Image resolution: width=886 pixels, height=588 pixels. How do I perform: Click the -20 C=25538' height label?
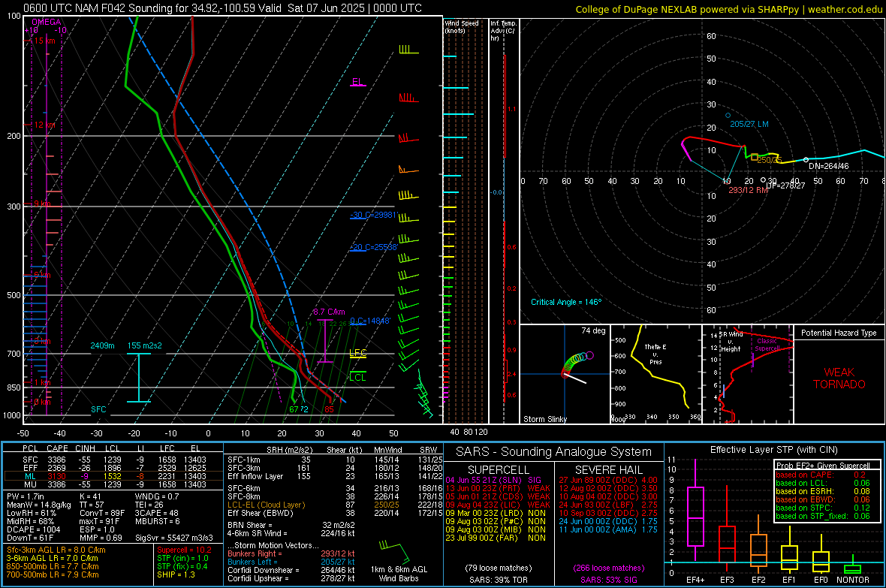(x=373, y=247)
